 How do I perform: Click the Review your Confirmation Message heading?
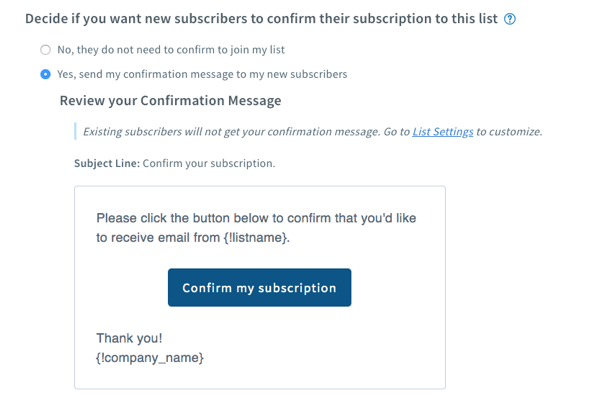click(170, 101)
